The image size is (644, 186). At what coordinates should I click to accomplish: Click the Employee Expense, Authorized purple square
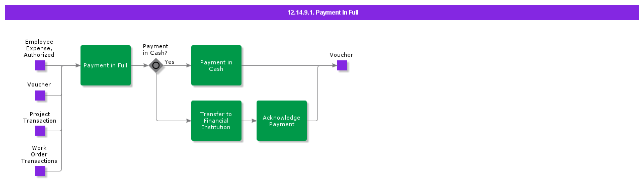pos(40,65)
